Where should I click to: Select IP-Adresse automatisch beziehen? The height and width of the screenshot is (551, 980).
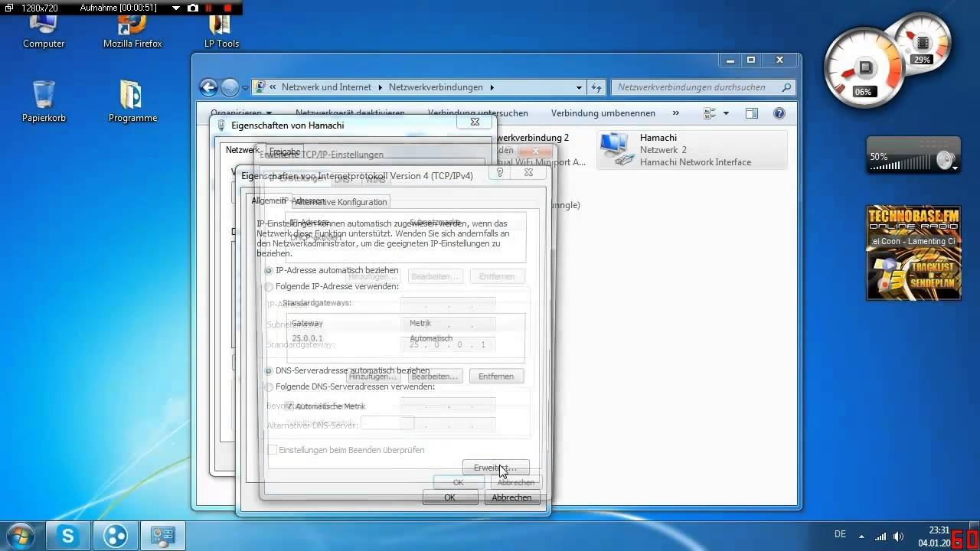coord(332,270)
